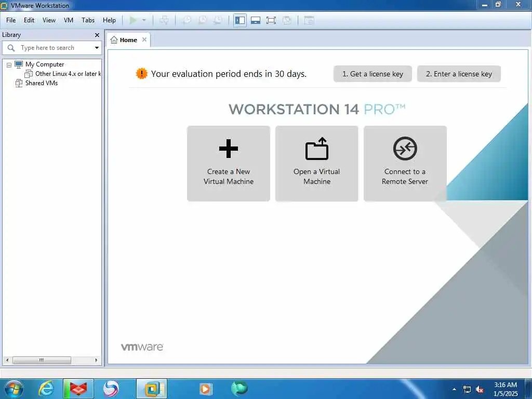532x399 pixels.
Task: Click '1. Get a license key' button
Action: point(373,74)
